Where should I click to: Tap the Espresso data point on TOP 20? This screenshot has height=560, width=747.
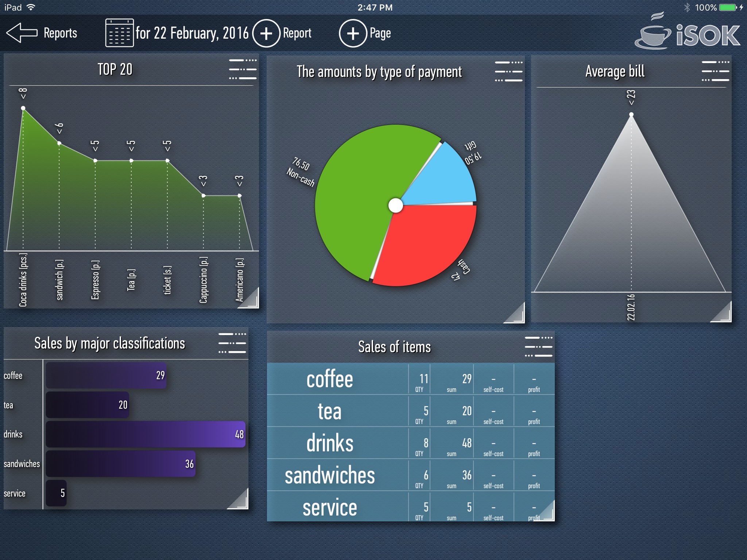(95, 161)
